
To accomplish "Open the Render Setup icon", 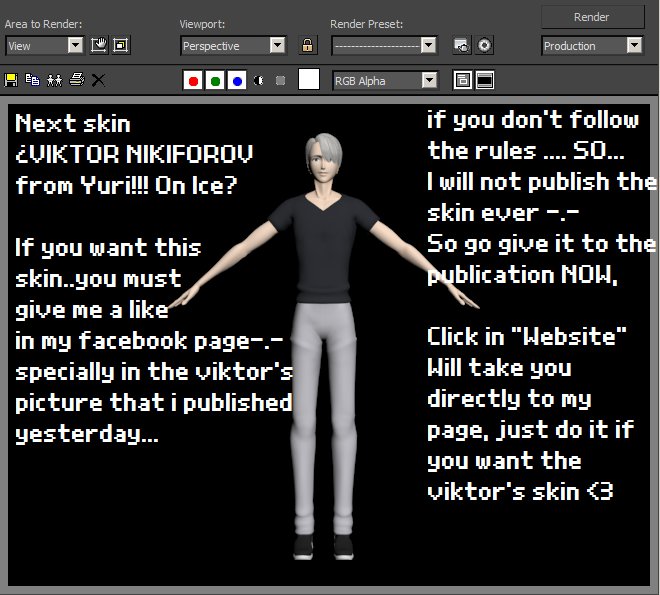I will [x=462, y=45].
